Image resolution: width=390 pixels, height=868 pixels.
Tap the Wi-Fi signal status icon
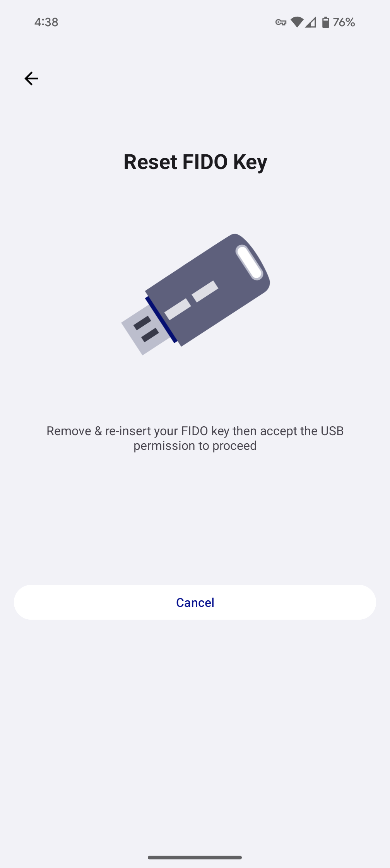pos(297,22)
